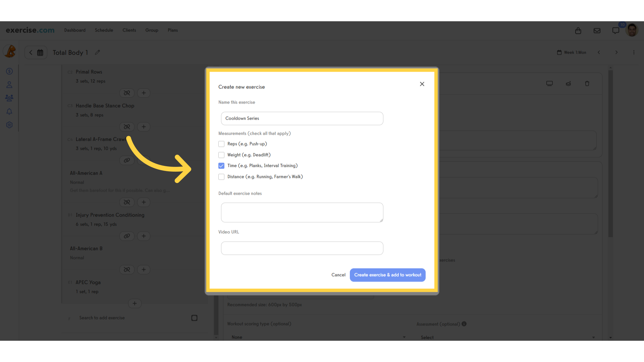
Task: Click the exercise.com logo
Action: [x=30, y=30]
